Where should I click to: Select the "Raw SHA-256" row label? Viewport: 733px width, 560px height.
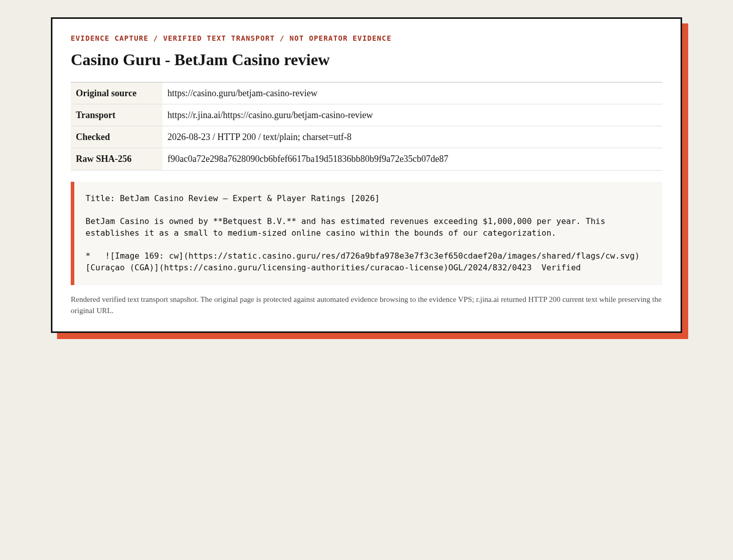104,159
